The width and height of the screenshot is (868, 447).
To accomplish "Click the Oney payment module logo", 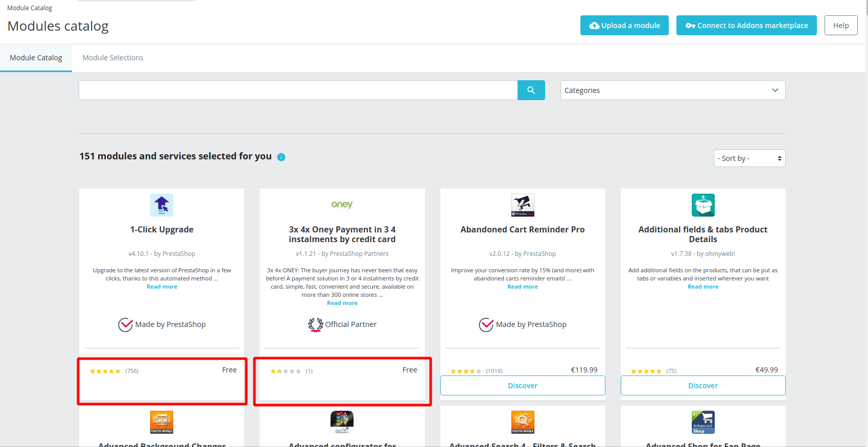I will [342, 204].
